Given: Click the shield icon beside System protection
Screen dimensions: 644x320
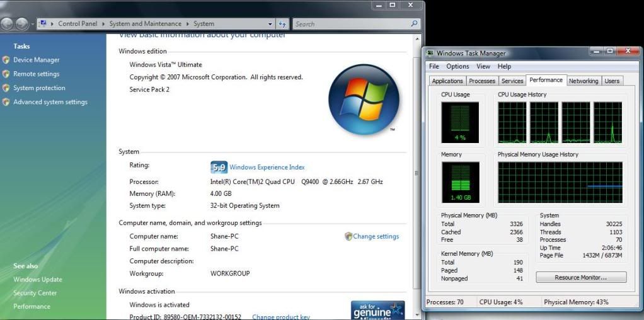Looking at the screenshot, I should [x=6, y=88].
